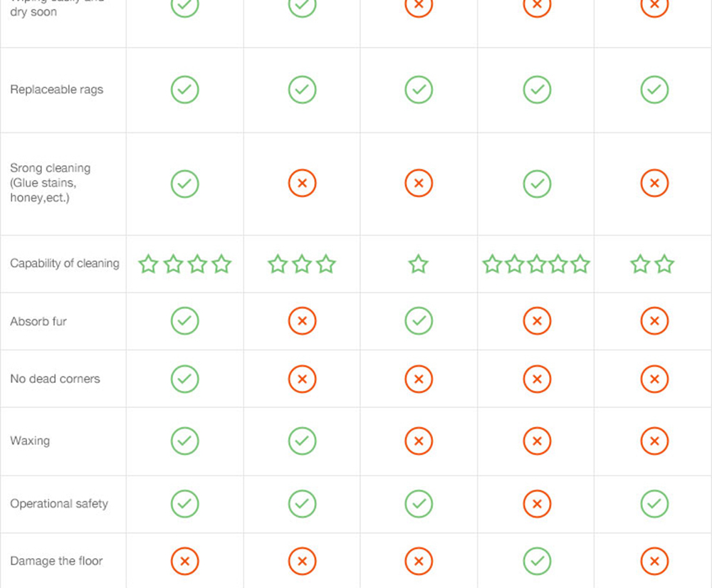Click Srong cleaning check mark in fourth product column
This screenshot has width=712, height=588.
[x=537, y=184]
